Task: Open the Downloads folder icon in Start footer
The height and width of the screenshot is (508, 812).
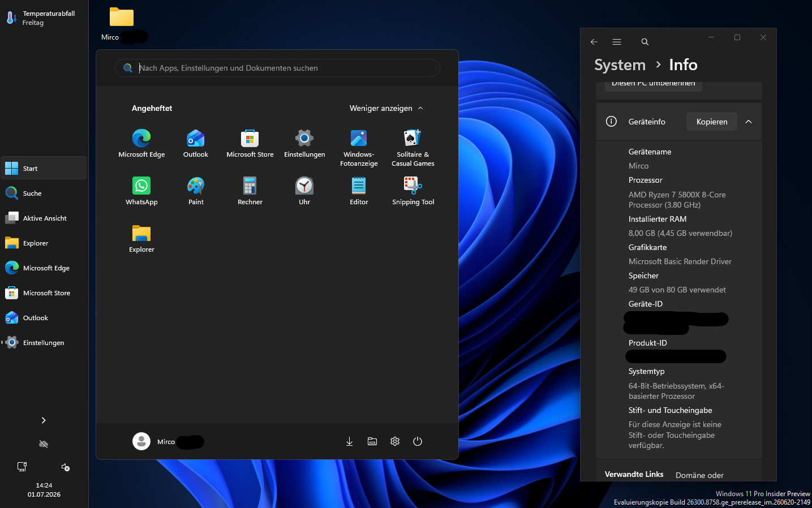Action: [349, 441]
